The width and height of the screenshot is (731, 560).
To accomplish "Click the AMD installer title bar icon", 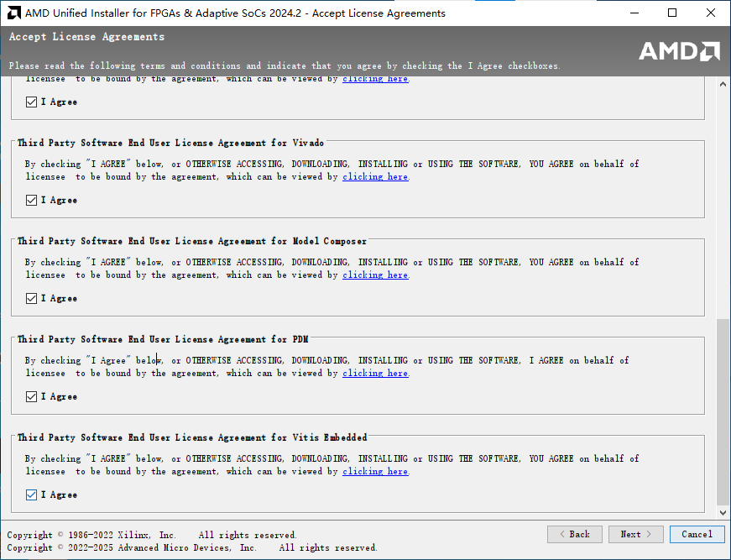I will point(14,13).
